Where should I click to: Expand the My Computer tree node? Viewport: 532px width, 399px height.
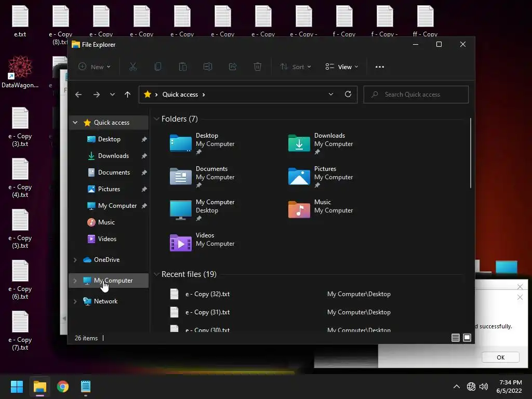click(75, 281)
